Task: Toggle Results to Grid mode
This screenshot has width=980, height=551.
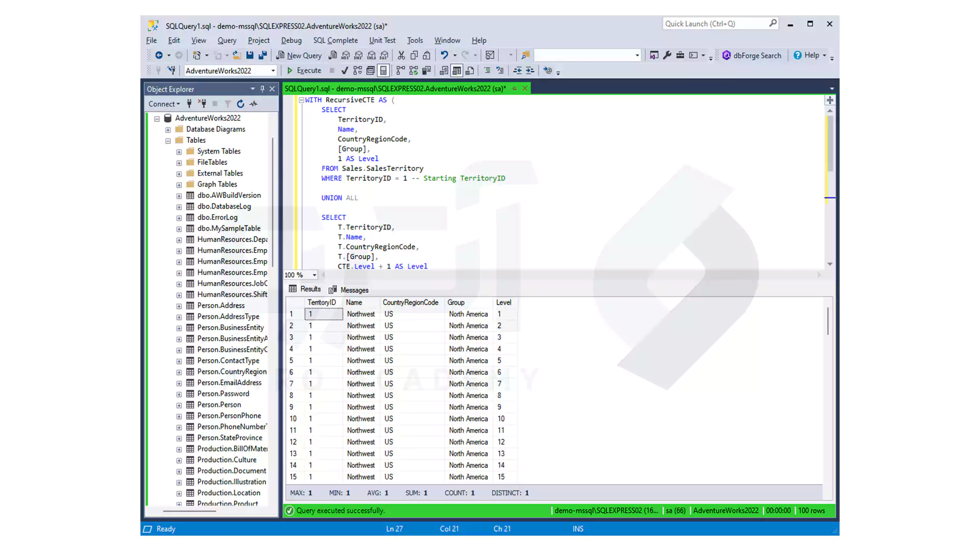Action: pyautogui.click(x=457, y=70)
